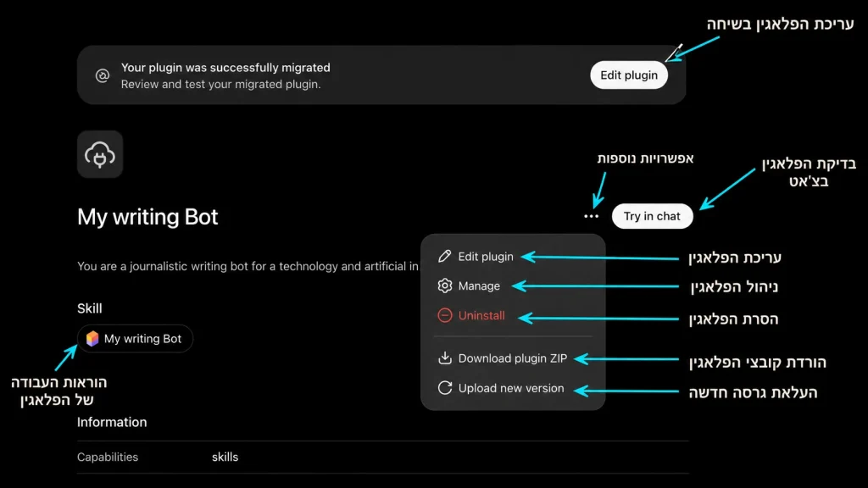Viewport: 868px width, 488px height.
Task: Click the plugin description text line
Action: click(x=248, y=266)
